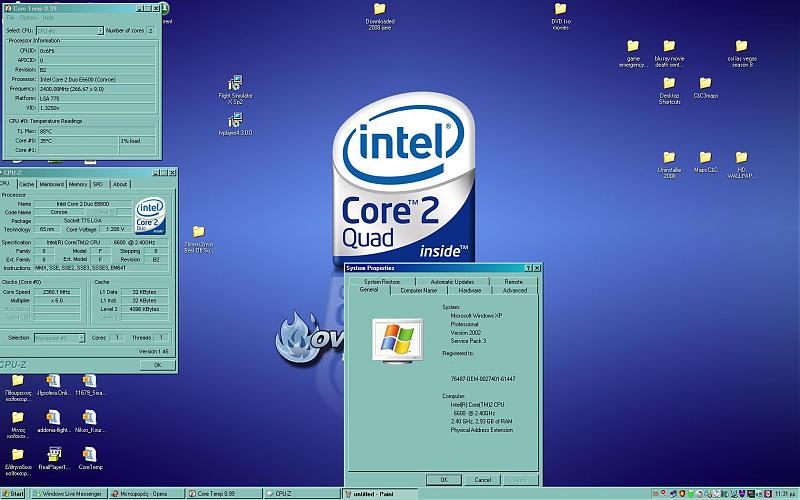Image resolution: width=800 pixels, height=500 pixels.
Task: Open the Maps C&C folder
Action: pos(706,162)
